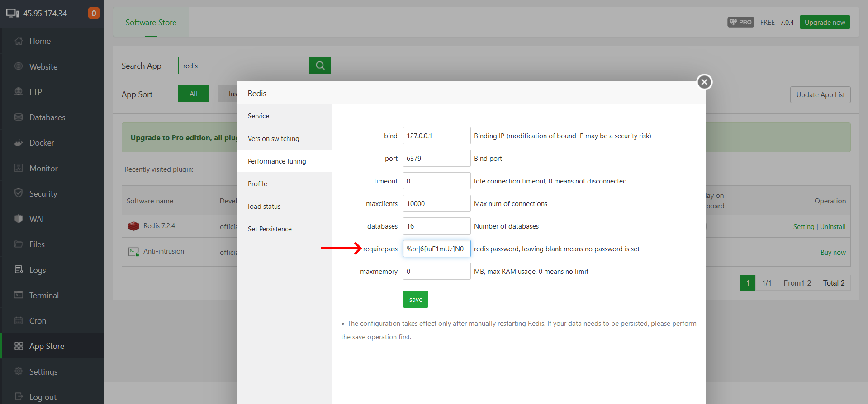The height and width of the screenshot is (404, 868).
Task: Click the PRO diamond badge
Action: click(740, 22)
